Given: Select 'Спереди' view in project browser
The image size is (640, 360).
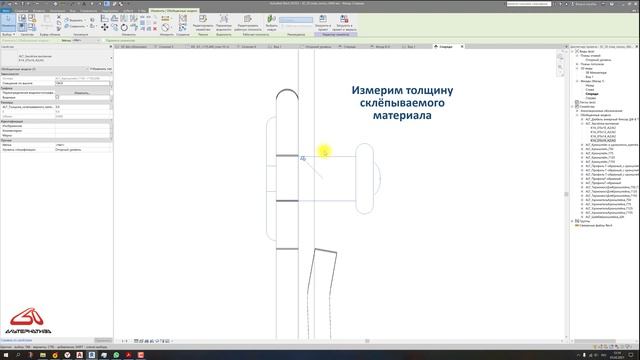Looking at the screenshot, I should point(592,94).
